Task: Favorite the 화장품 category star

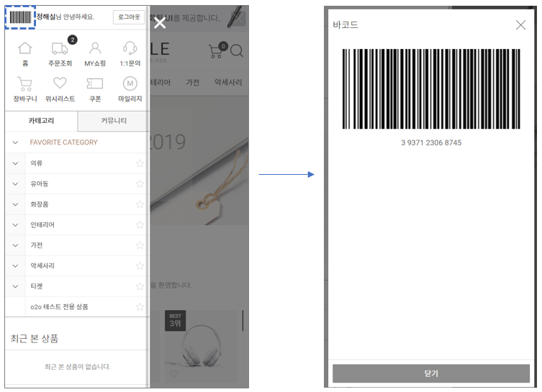Action: point(140,204)
